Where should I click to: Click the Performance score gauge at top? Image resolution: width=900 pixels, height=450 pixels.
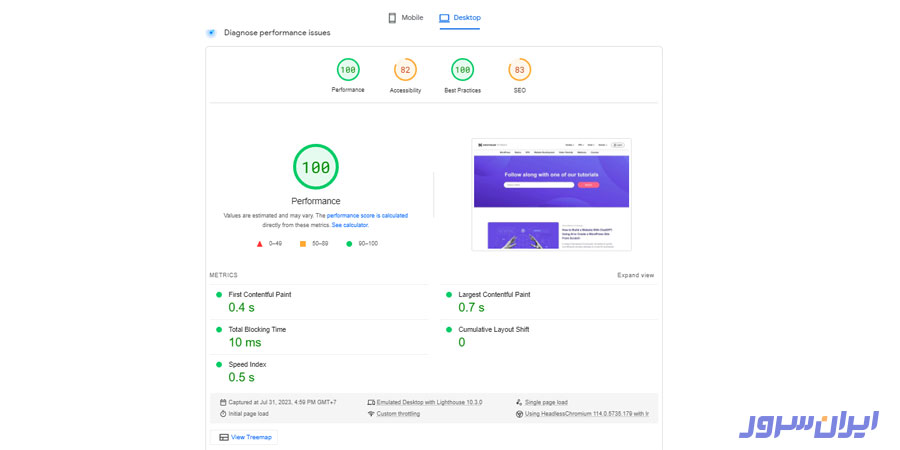pyautogui.click(x=348, y=70)
